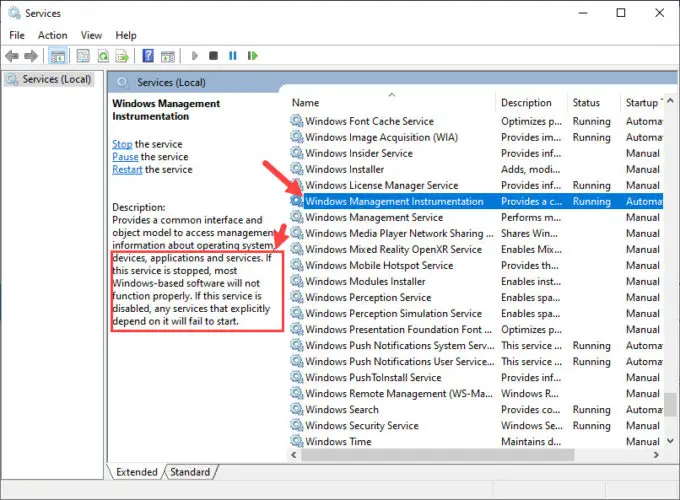Select Windows Perception Simulation Service row
This screenshot has height=500, width=680.
476,313
